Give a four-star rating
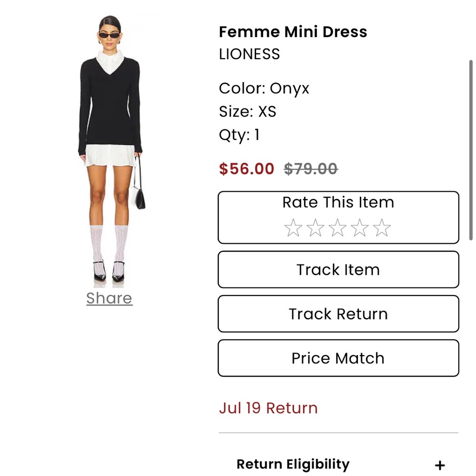476x476 pixels. point(360,228)
